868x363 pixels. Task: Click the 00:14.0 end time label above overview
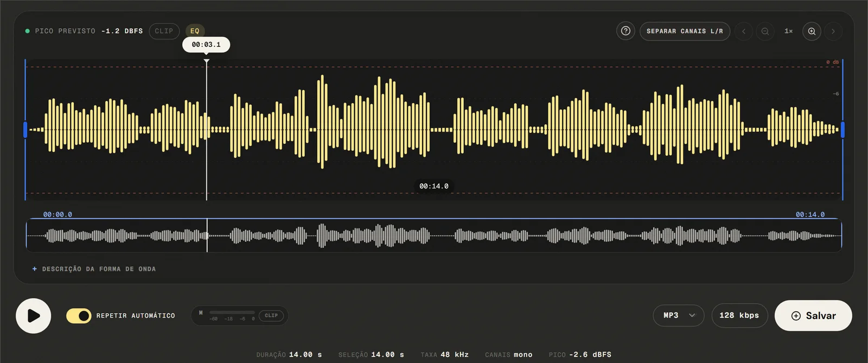[810, 215]
